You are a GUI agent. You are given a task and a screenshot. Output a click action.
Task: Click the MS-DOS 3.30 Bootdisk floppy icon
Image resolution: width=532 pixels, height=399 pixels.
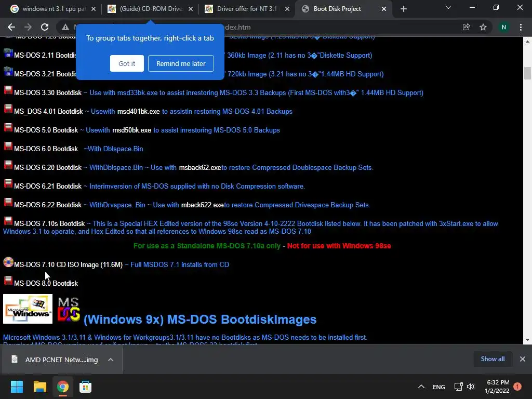coord(8,90)
